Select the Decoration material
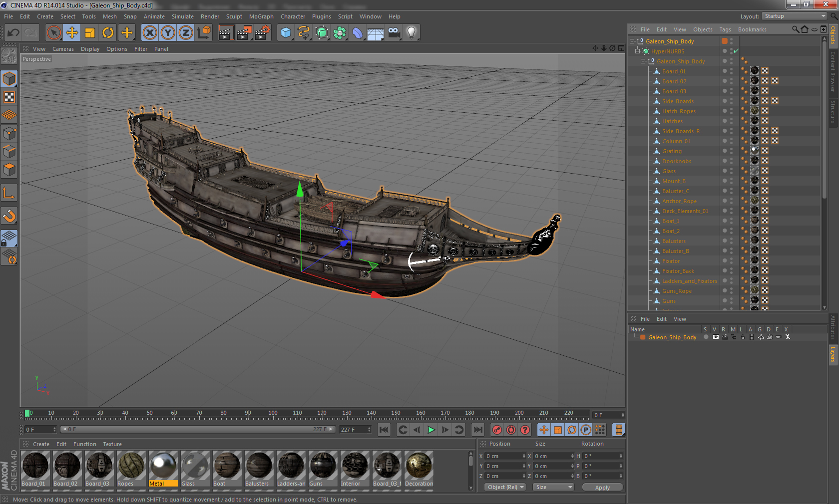This screenshot has width=839, height=504. point(419,469)
